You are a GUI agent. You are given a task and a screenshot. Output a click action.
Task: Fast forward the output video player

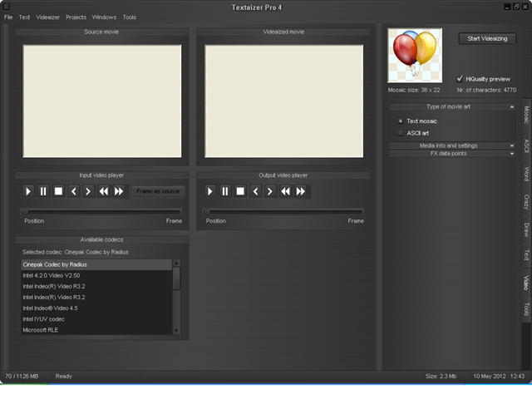click(301, 191)
